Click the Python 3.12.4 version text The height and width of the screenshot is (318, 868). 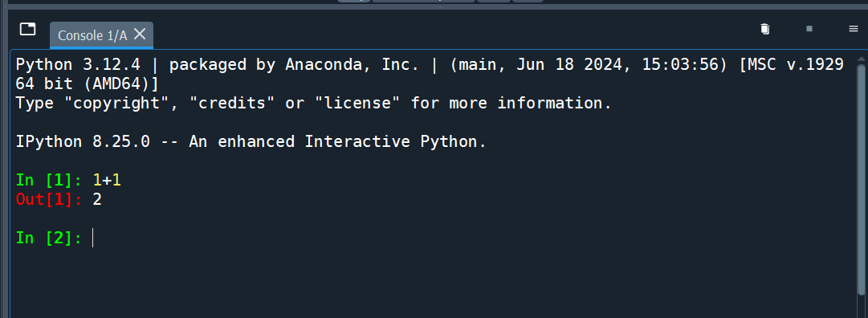(x=78, y=65)
